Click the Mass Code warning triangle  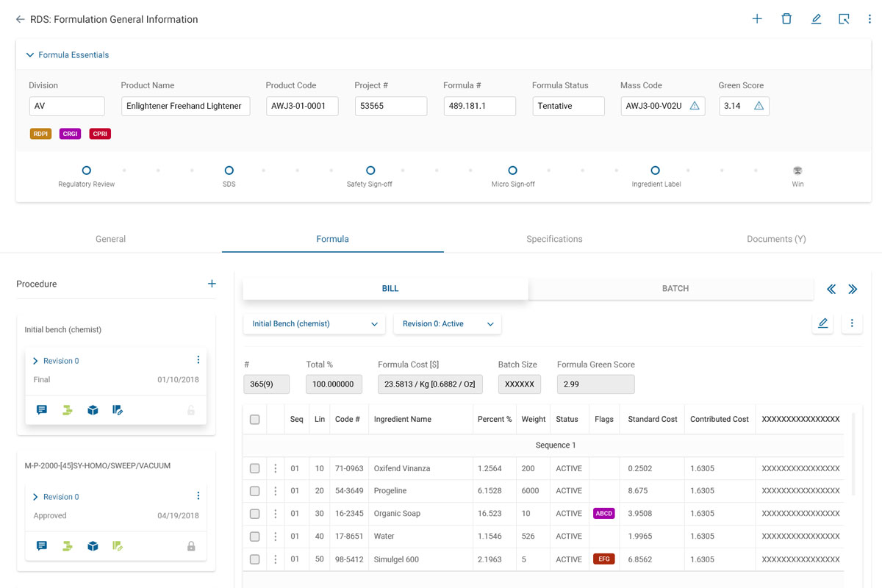pyautogui.click(x=695, y=106)
